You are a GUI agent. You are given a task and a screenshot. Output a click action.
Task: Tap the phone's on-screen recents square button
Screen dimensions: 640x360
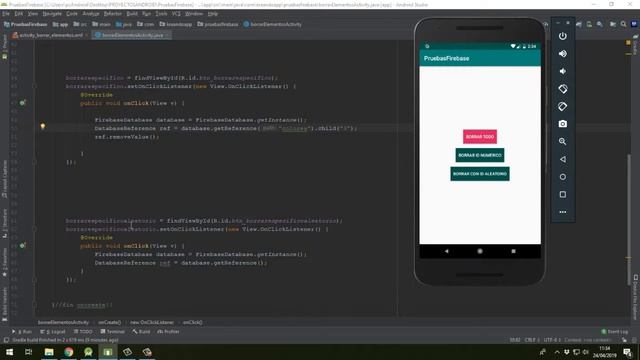(x=513, y=251)
